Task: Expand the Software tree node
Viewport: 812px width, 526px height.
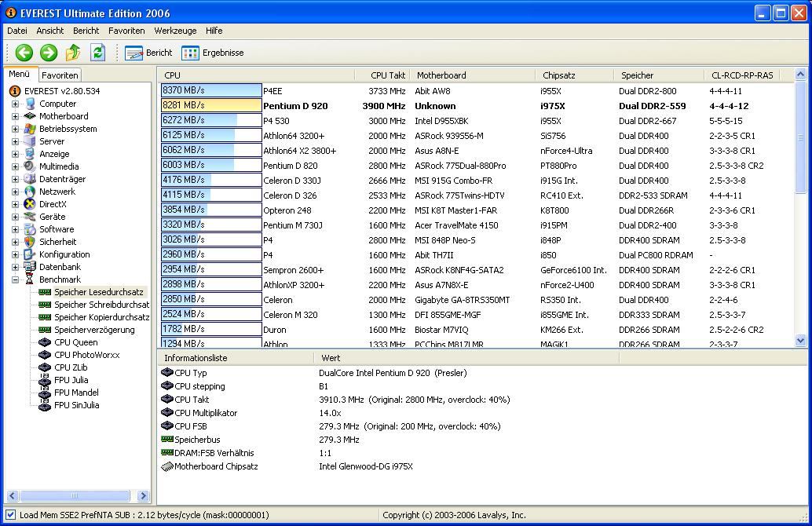Action: 15,229
